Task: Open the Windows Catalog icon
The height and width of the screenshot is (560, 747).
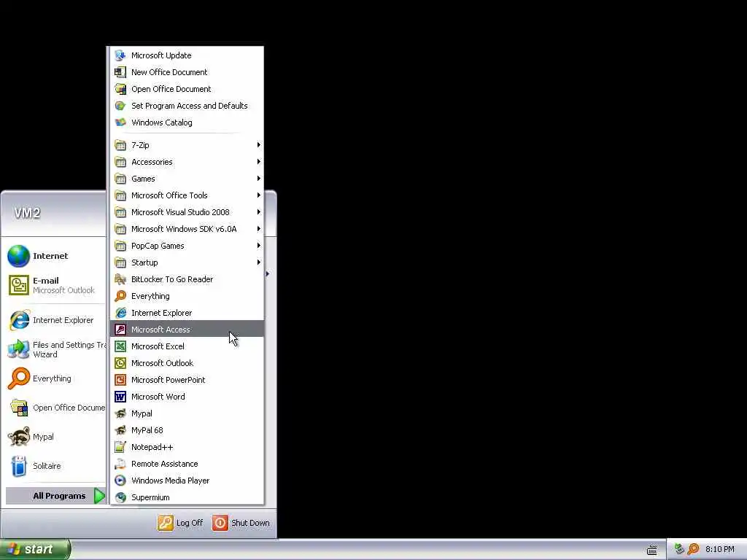Action: point(120,122)
